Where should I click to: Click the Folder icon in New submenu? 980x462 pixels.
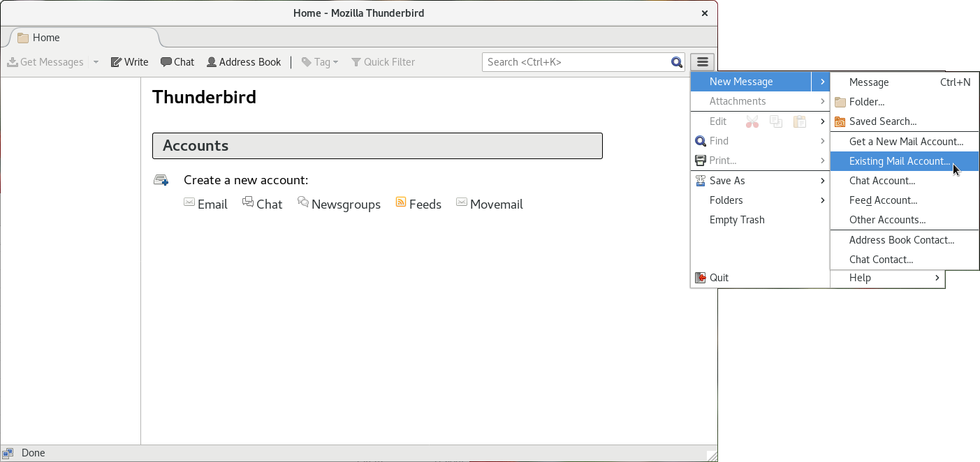click(840, 102)
